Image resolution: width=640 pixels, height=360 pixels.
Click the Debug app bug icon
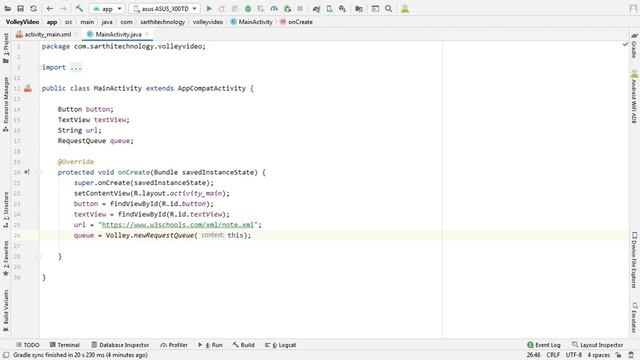[x=248, y=9]
